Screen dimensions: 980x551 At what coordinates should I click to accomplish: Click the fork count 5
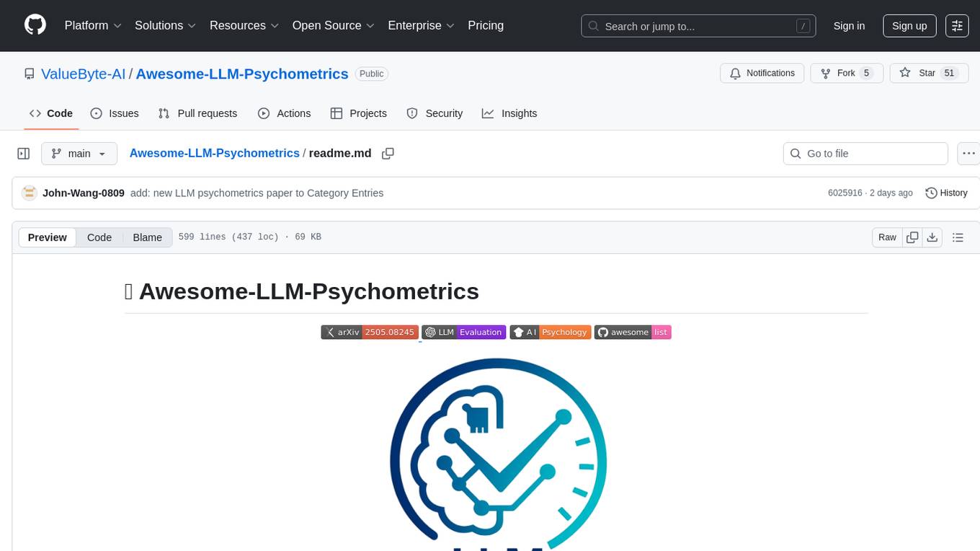(x=867, y=74)
